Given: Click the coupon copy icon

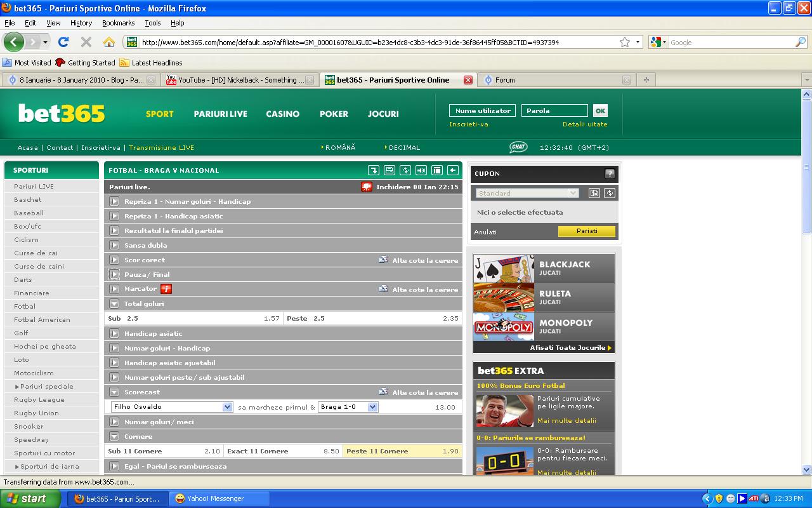Looking at the screenshot, I should (594, 193).
